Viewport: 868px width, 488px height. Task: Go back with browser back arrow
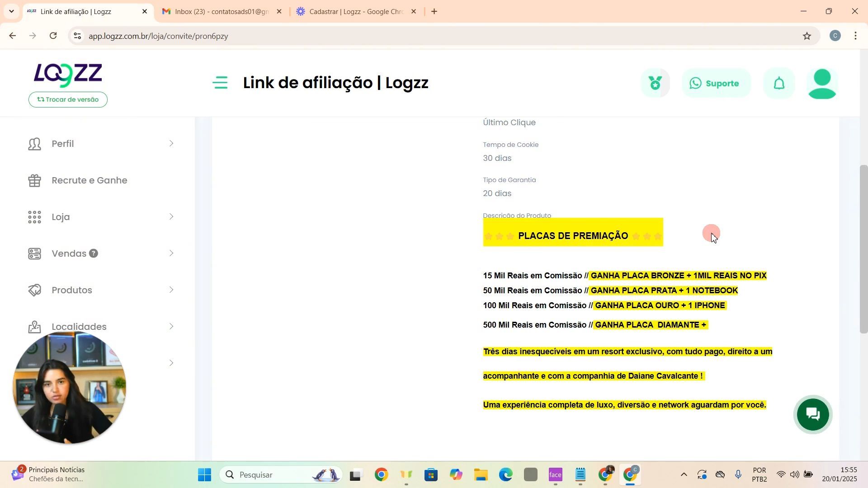[x=12, y=36]
